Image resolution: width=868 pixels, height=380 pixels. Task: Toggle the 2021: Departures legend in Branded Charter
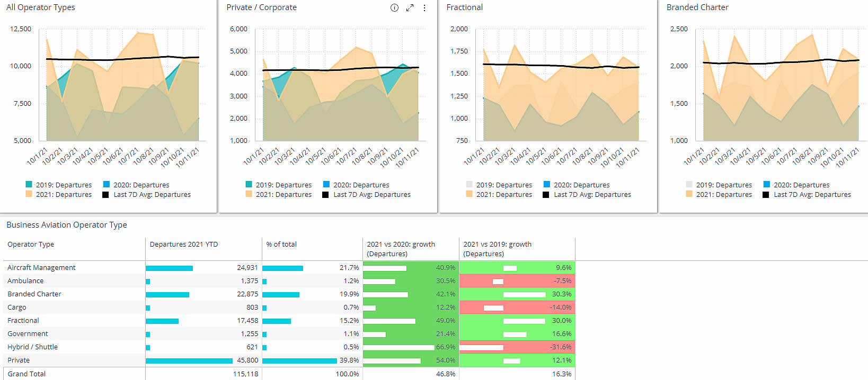click(719, 194)
